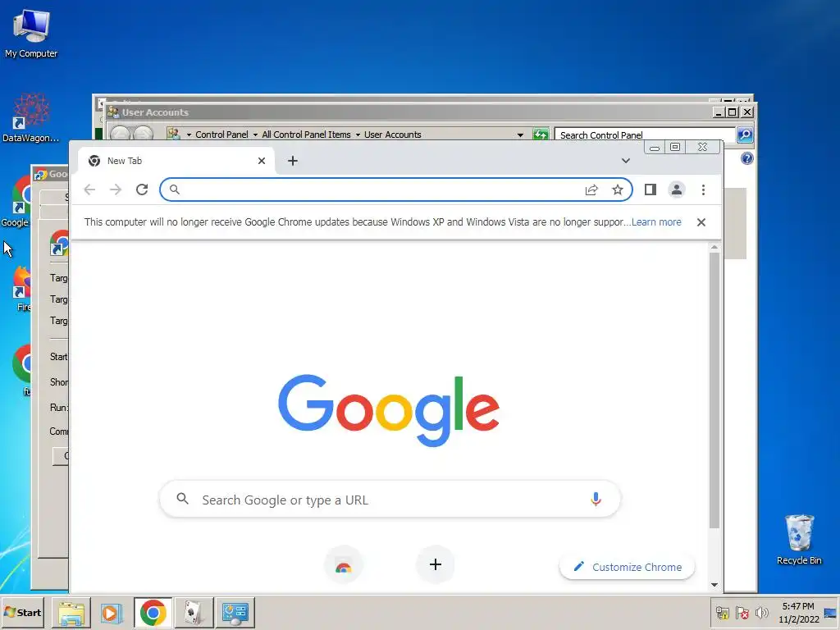Click User Accounts breadcrumb
The height and width of the screenshot is (630, 840).
393,135
